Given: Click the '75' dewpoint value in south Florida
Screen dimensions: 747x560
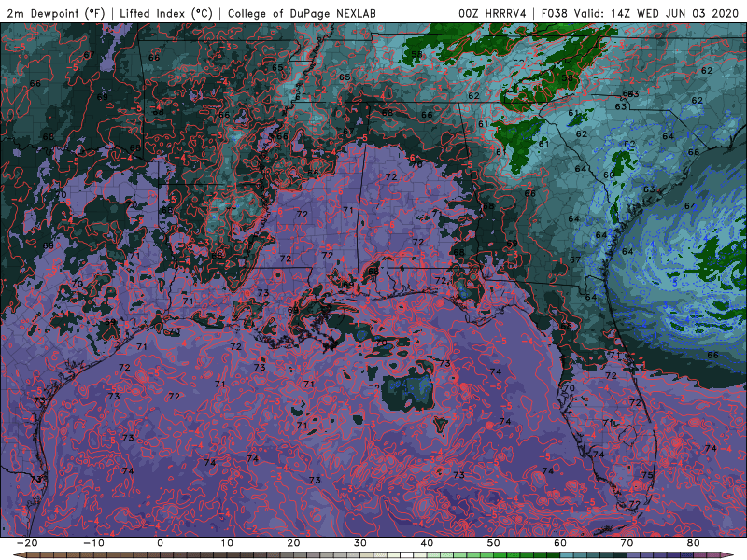Looking at the screenshot, I should [647, 475].
